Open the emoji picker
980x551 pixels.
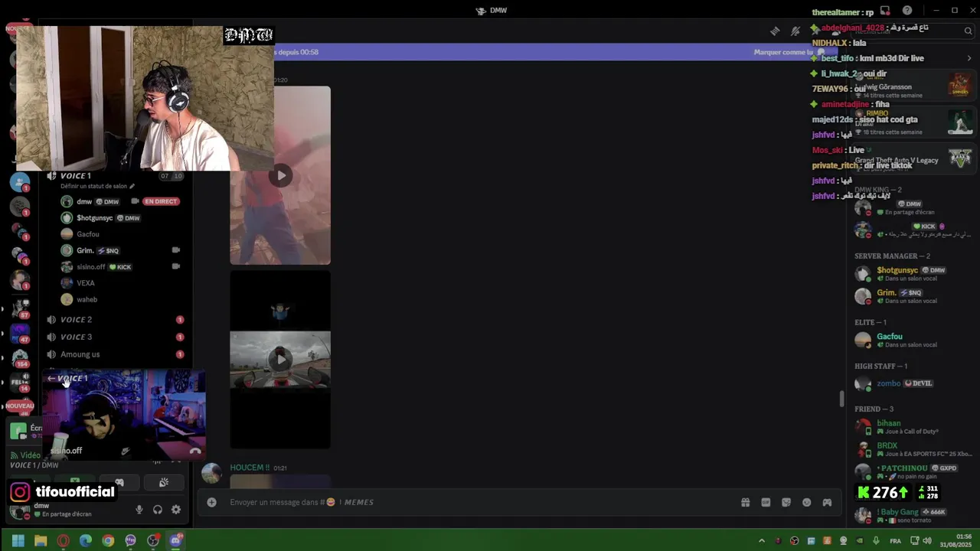coord(806,502)
